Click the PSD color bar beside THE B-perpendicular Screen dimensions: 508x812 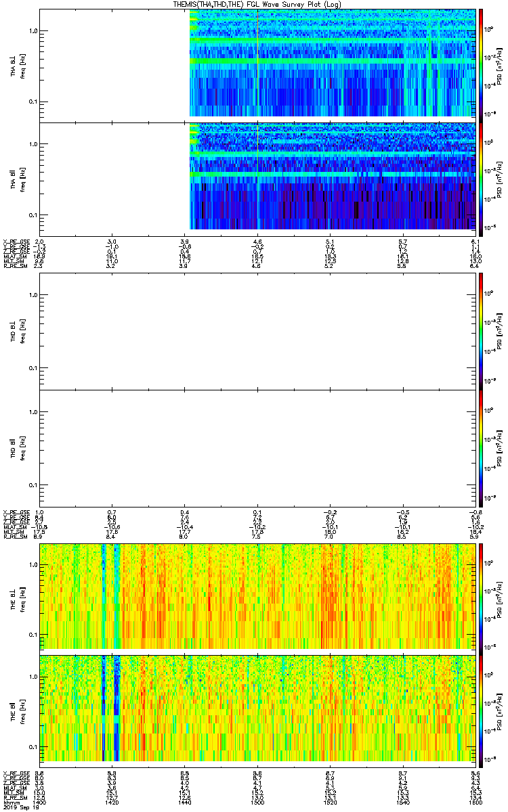pos(481,596)
